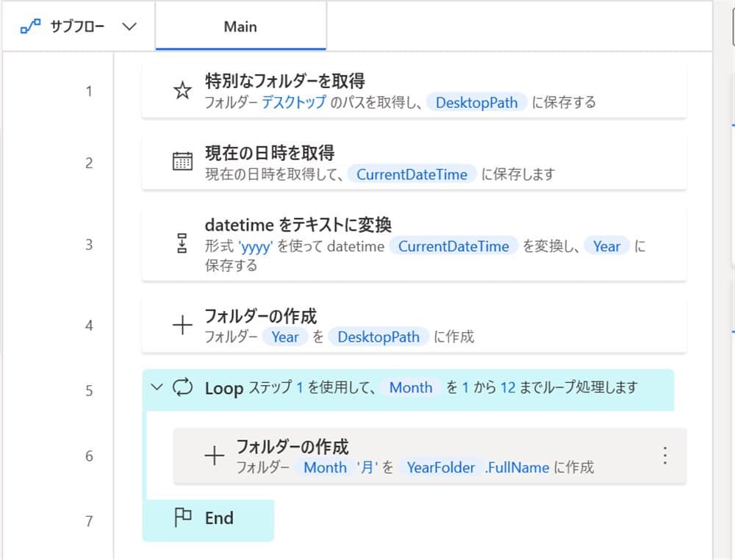Click the folder-creation plus icon in step 4
735x560 pixels.
pyautogui.click(x=182, y=326)
